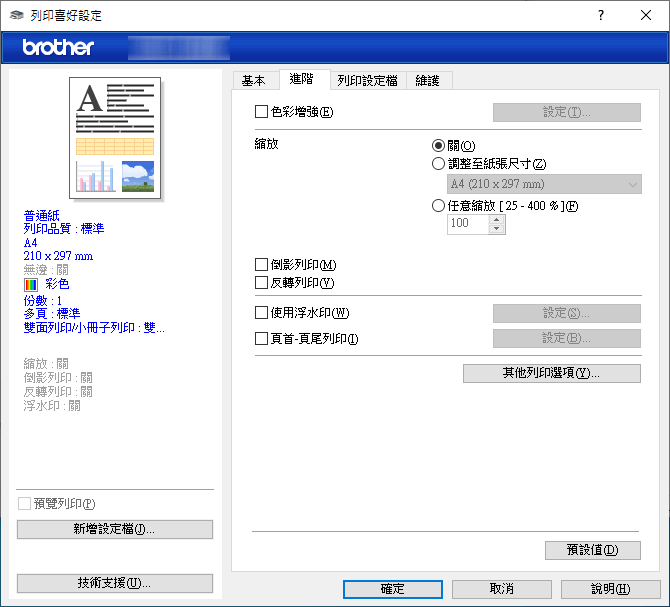Click the brother logo

tap(58, 47)
